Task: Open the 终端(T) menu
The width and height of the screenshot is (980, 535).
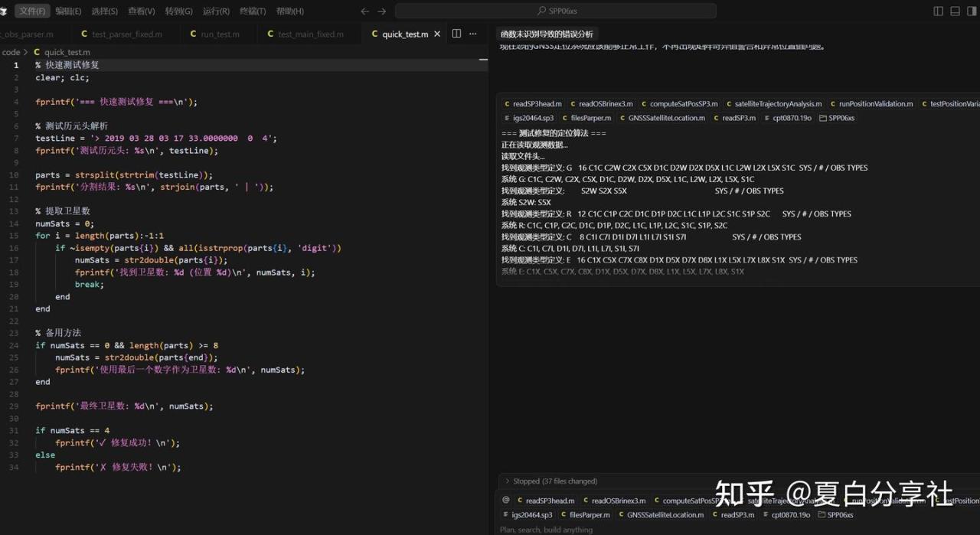Action: [253, 11]
